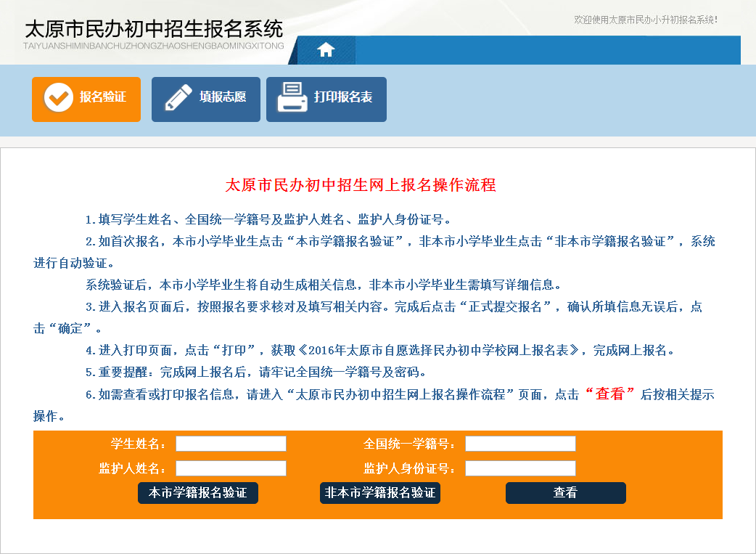Click the pencil icon on 填报志愿
The width and height of the screenshot is (756, 554).
178,98
